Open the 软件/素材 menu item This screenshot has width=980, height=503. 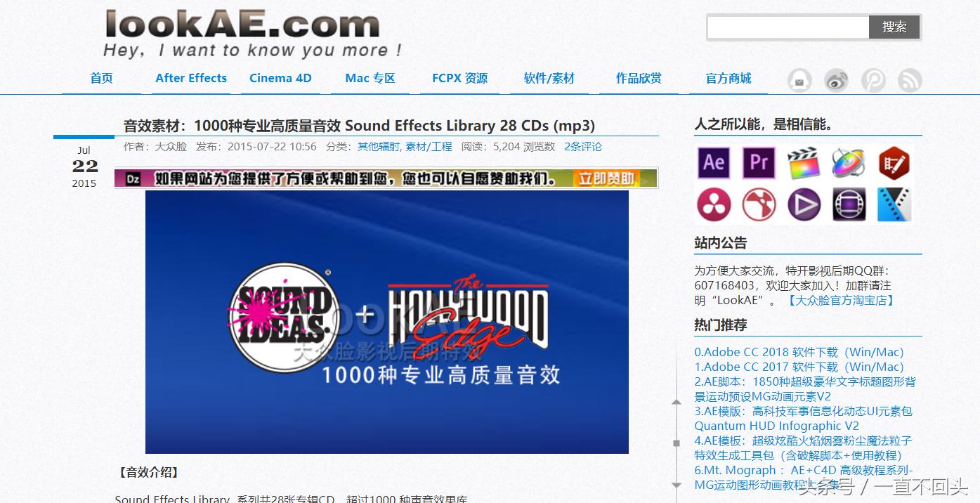point(549,78)
